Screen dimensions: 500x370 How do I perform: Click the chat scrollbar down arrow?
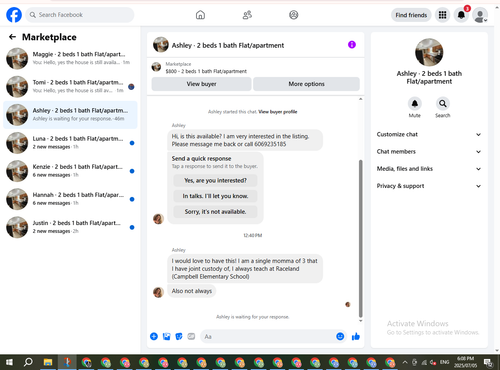(360, 321)
